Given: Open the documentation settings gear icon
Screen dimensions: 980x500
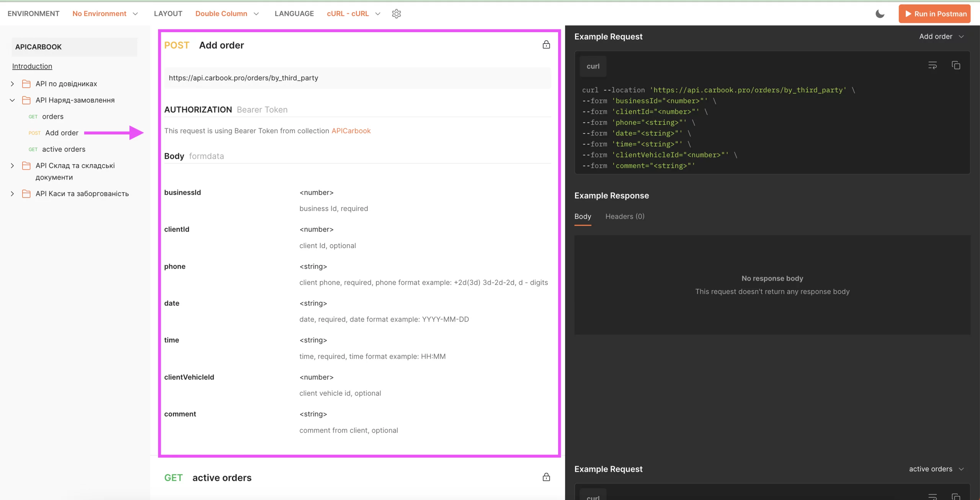Looking at the screenshot, I should (396, 14).
